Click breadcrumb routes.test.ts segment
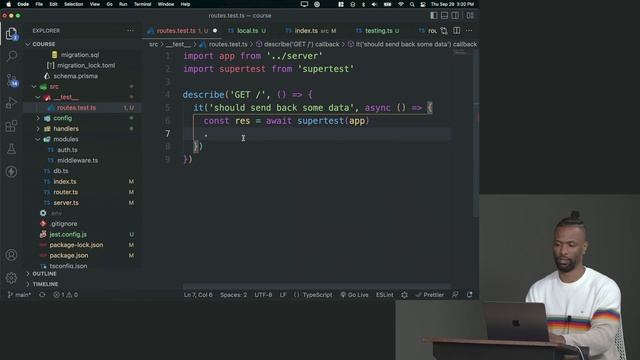The width and height of the screenshot is (640, 360). click(228, 44)
